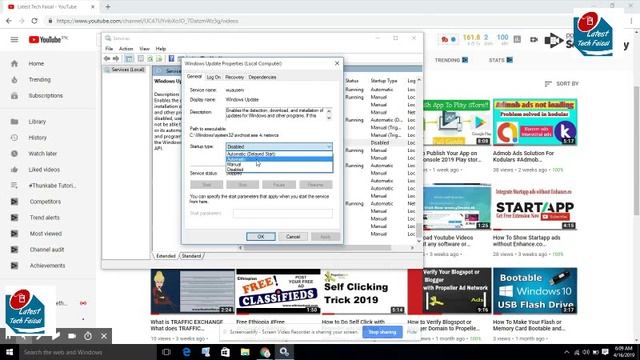The width and height of the screenshot is (640, 360).
Task: Open the YouTube hamburger guide menu
Action: click(14, 40)
